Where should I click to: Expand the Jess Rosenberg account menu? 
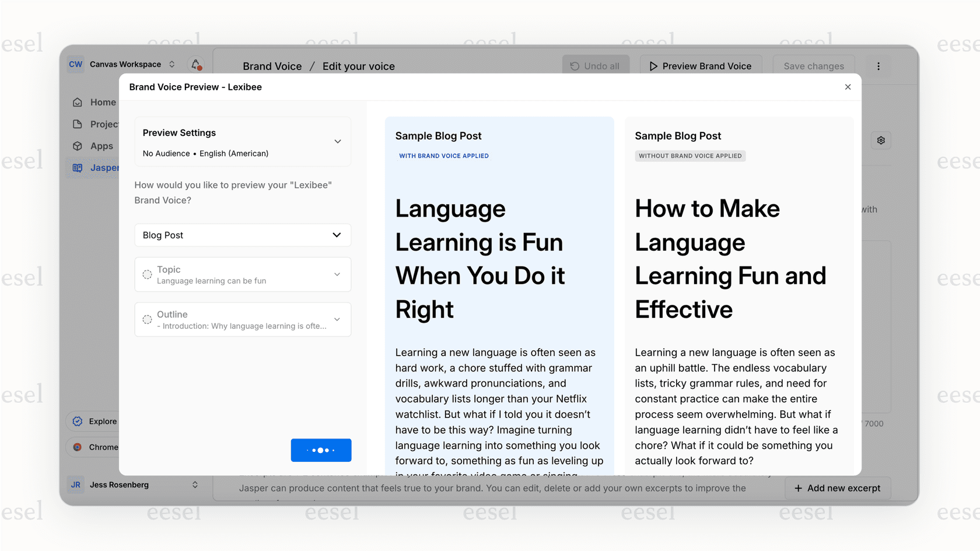tap(195, 485)
